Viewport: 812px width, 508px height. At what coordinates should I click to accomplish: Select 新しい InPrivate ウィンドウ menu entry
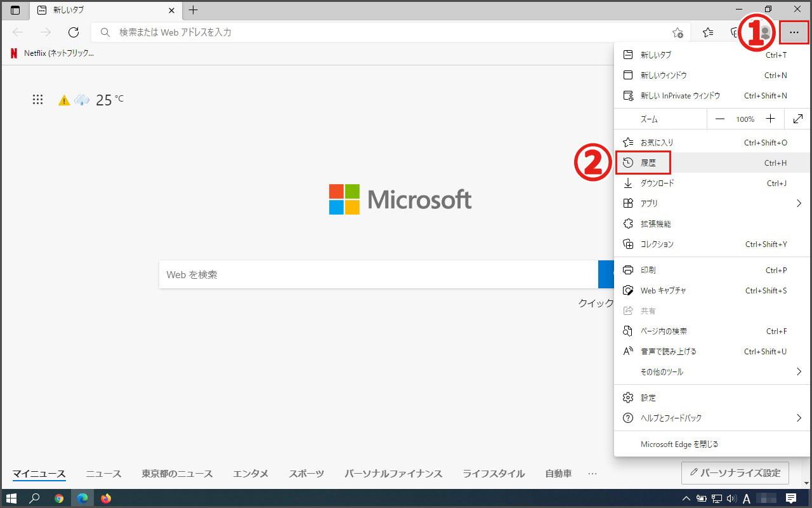click(x=710, y=95)
